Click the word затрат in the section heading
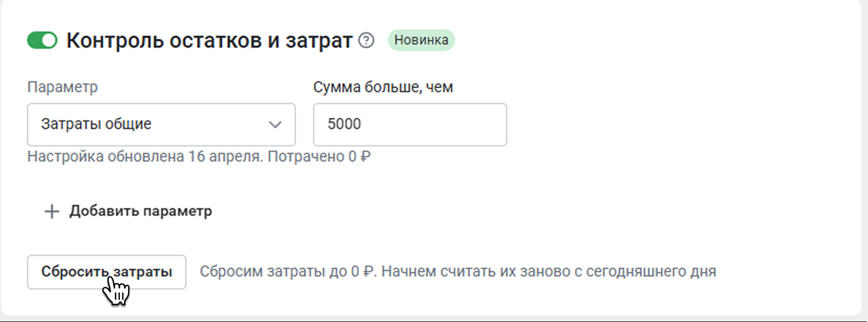The image size is (868, 322). coord(319,41)
